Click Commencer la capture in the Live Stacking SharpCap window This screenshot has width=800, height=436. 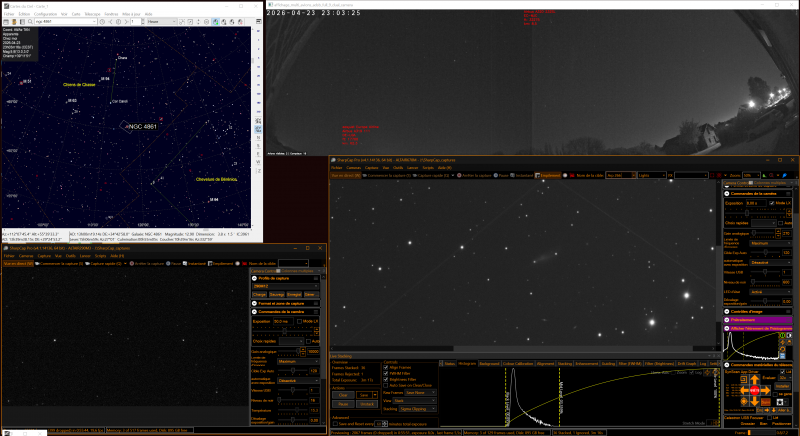point(388,175)
